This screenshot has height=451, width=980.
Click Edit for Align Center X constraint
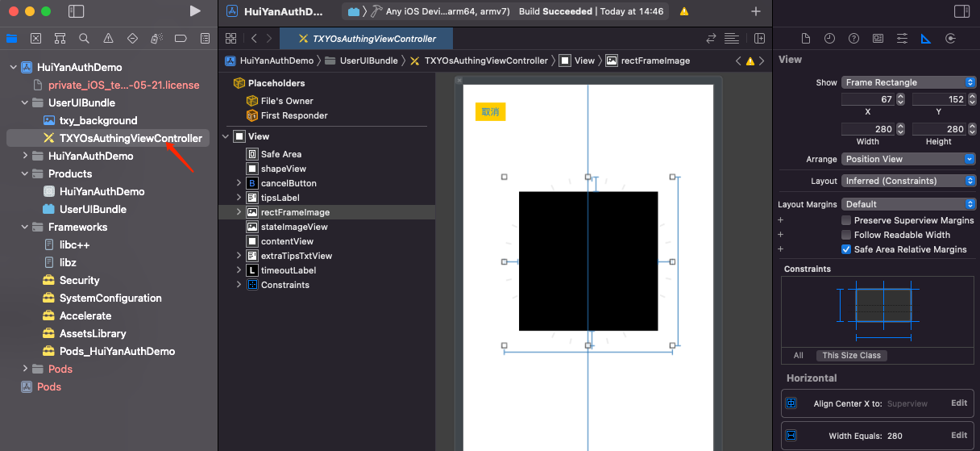click(958, 403)
